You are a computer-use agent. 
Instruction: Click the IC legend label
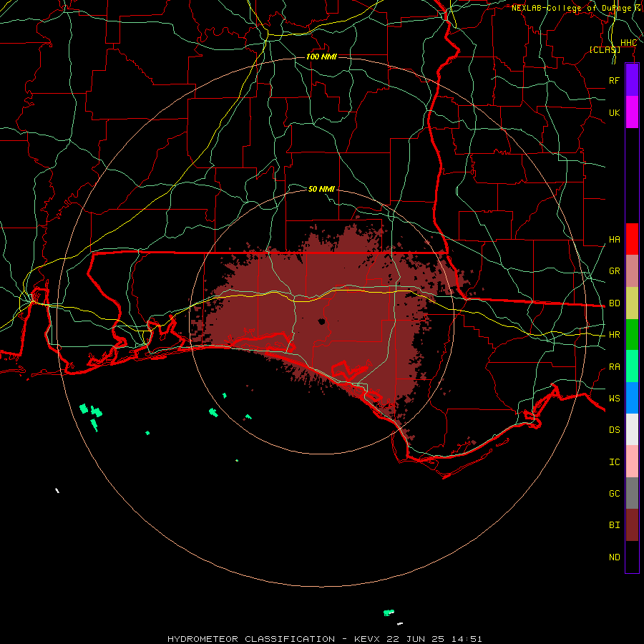coord(614,462)
